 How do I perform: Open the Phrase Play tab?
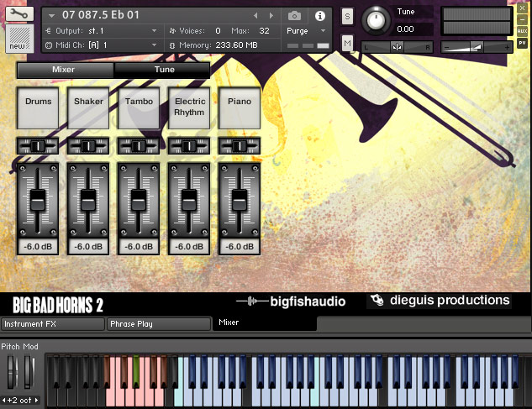[159, 324]
